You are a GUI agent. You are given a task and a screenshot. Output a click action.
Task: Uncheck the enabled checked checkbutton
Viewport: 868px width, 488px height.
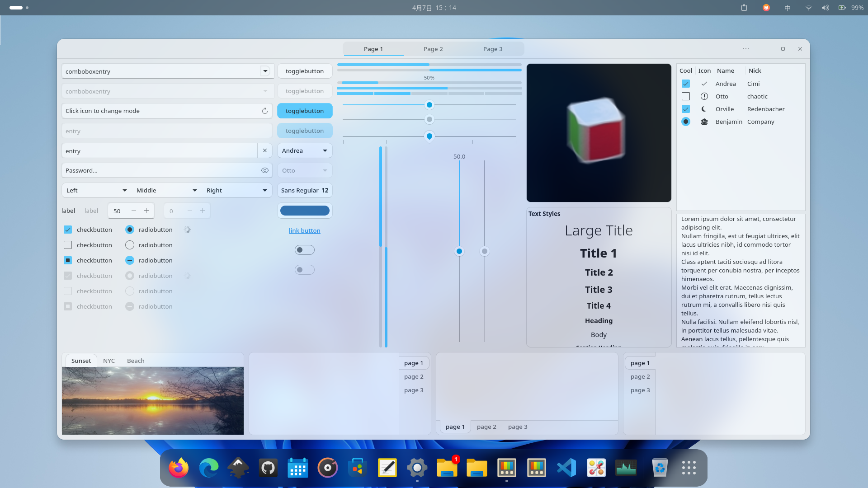click(x=68, y=230)
